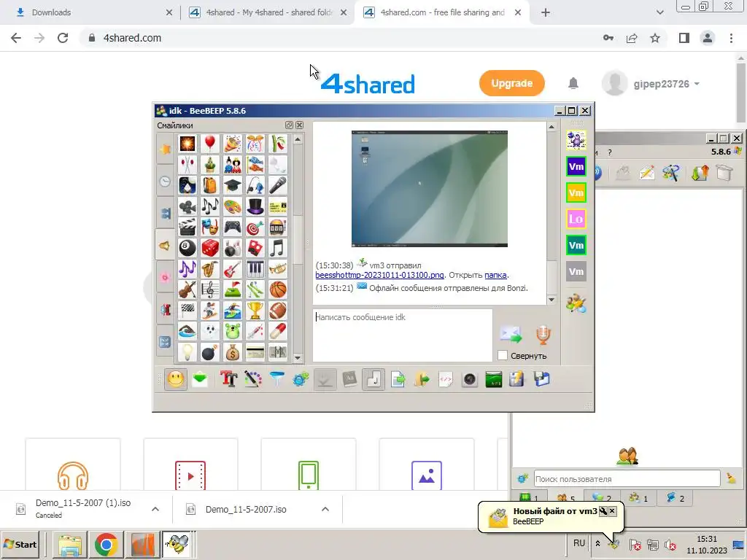The height and width of the screenshot is (560, 747).
Task: Pick the light bulb emoji
Action: coord(187,352)
